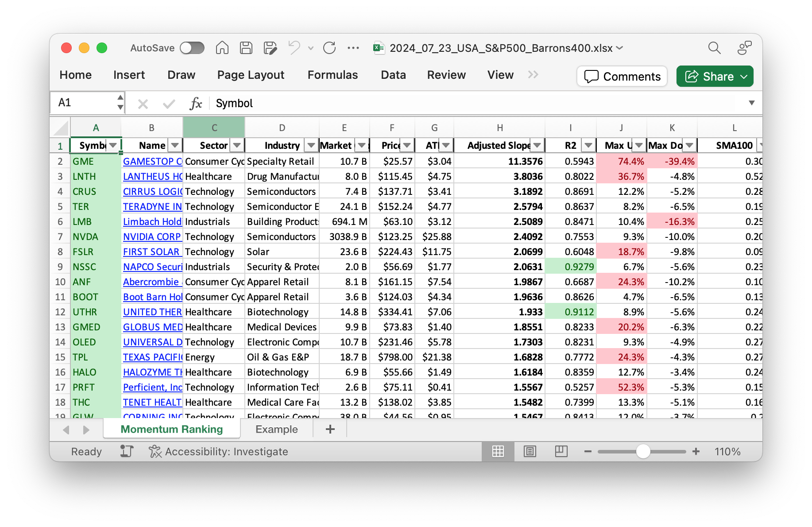Open the R2 column filter dropdown
This screenshot has width=812, height=527.
tap(588, 145)
